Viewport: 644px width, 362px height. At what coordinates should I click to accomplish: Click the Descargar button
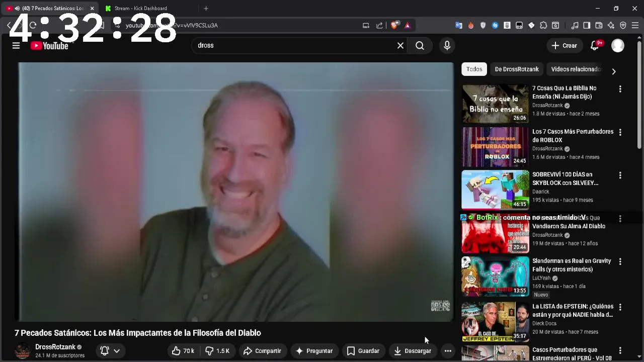(413, 351)
